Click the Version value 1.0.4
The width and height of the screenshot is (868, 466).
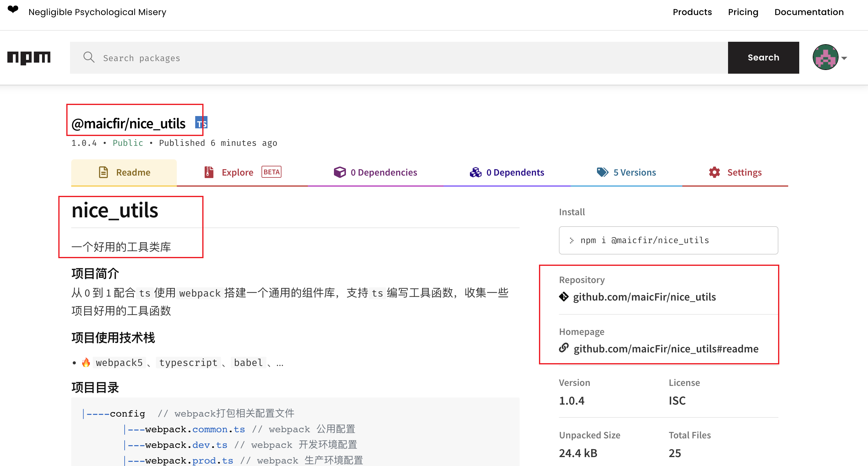[x=572, y=401]
